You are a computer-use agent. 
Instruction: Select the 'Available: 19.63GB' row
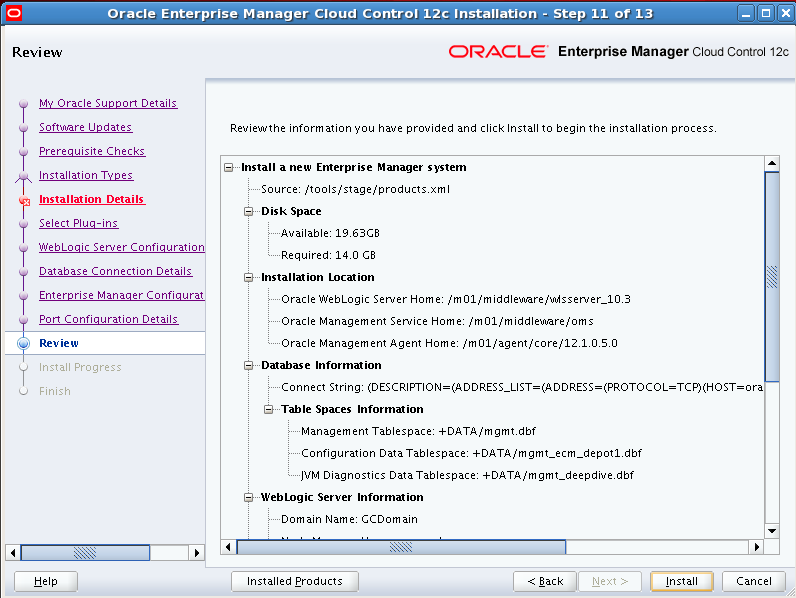330,233
